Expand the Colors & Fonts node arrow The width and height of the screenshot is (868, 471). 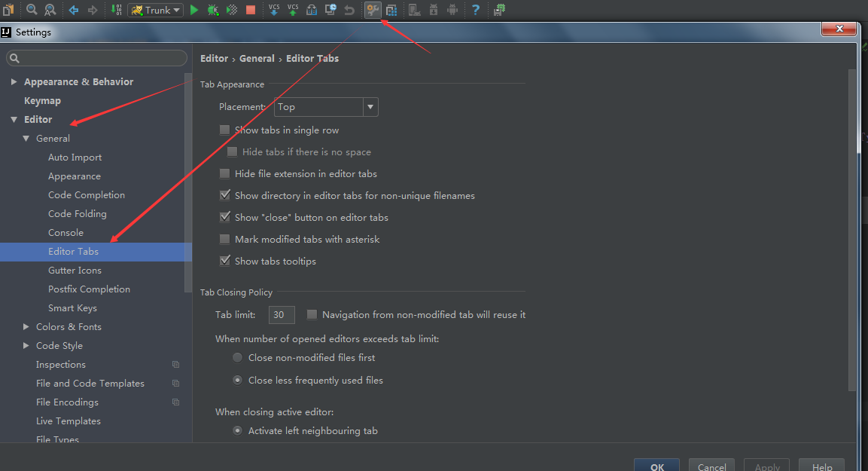pos(26,327)
